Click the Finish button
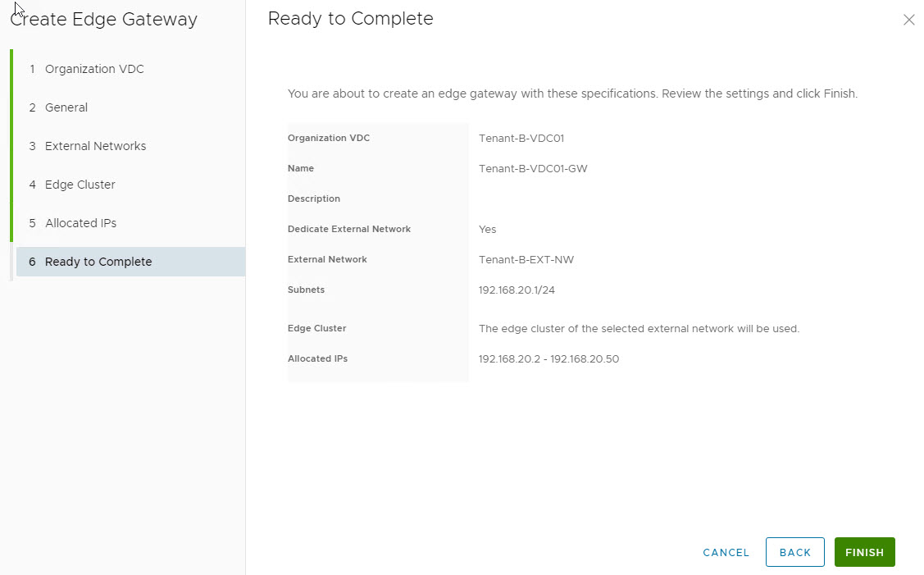Viewport: 924px width, 575px height. (x=864, y=552)
